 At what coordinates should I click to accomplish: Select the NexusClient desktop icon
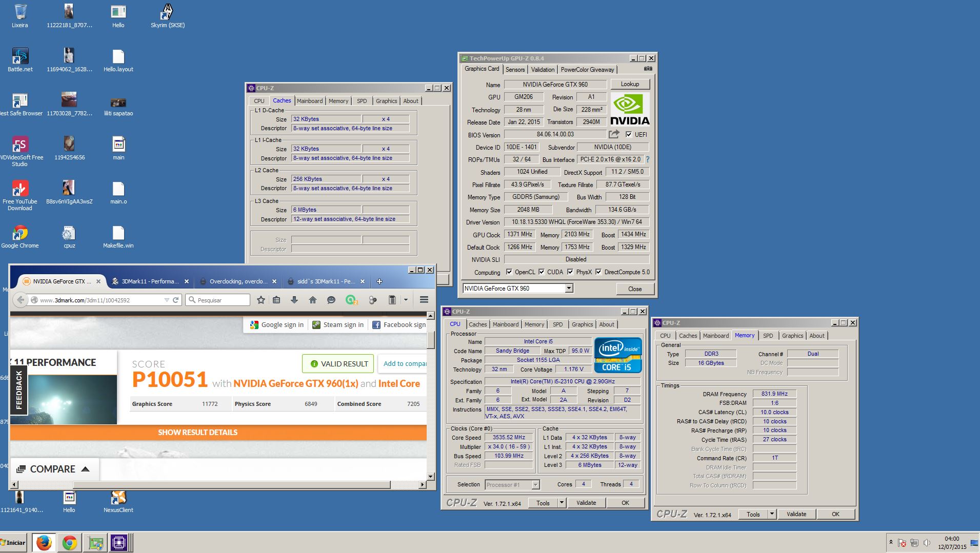(118, 501)
